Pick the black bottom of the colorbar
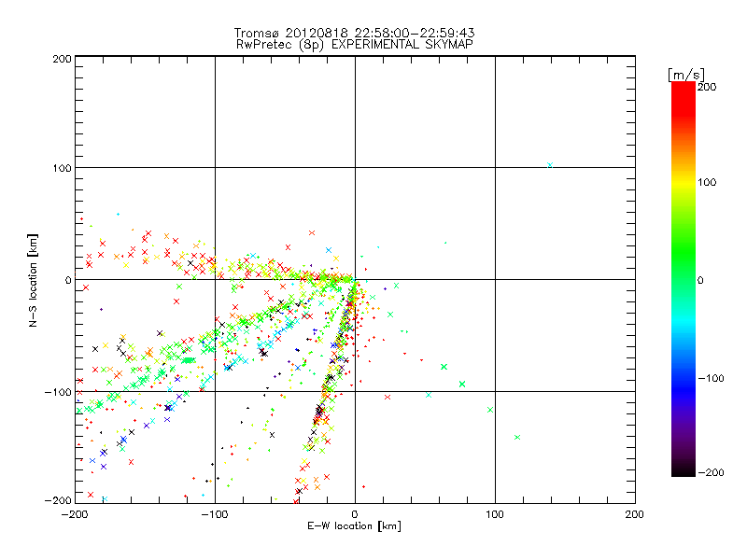 pos(684,469)
